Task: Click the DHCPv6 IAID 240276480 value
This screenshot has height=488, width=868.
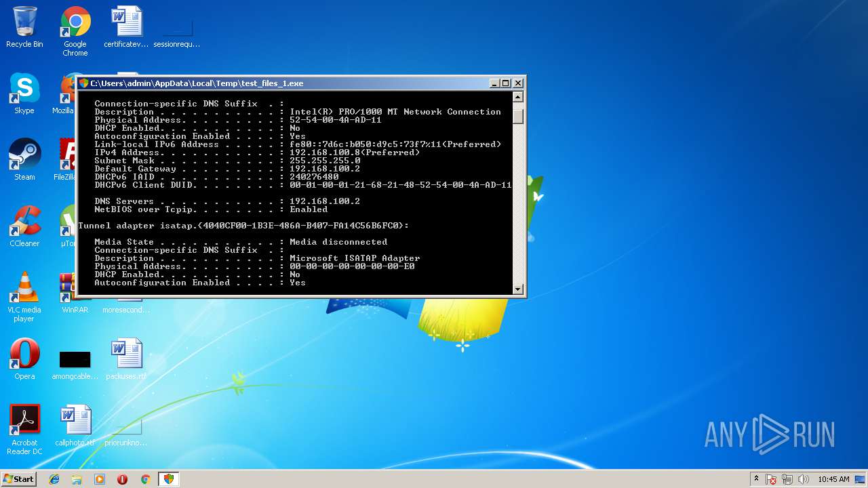Action: coord(314,177)
